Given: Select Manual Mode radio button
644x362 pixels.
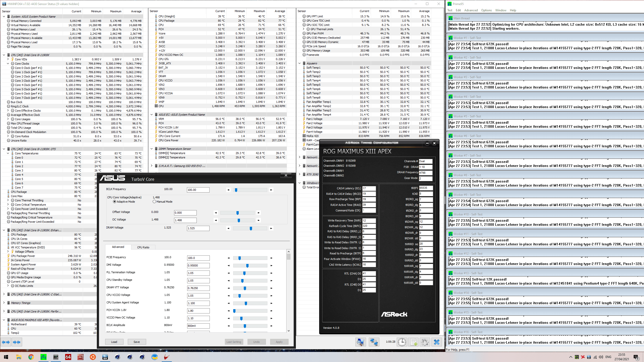Looking at the screenshot, I should coord(154,202).
